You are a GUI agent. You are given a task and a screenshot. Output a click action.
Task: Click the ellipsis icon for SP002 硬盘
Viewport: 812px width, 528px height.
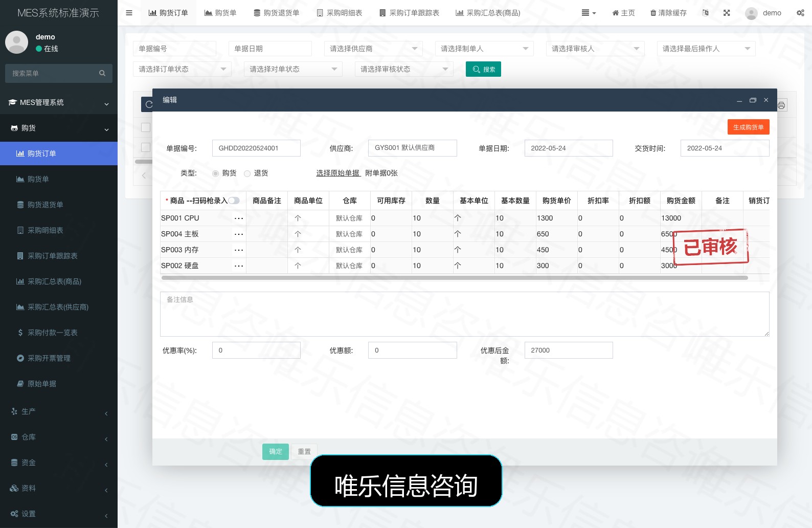coord(239,266)
